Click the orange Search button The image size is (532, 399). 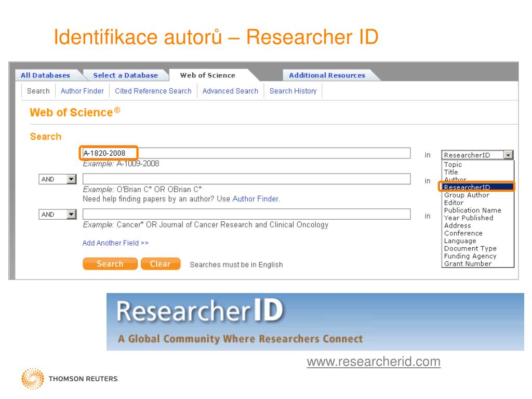110,263
